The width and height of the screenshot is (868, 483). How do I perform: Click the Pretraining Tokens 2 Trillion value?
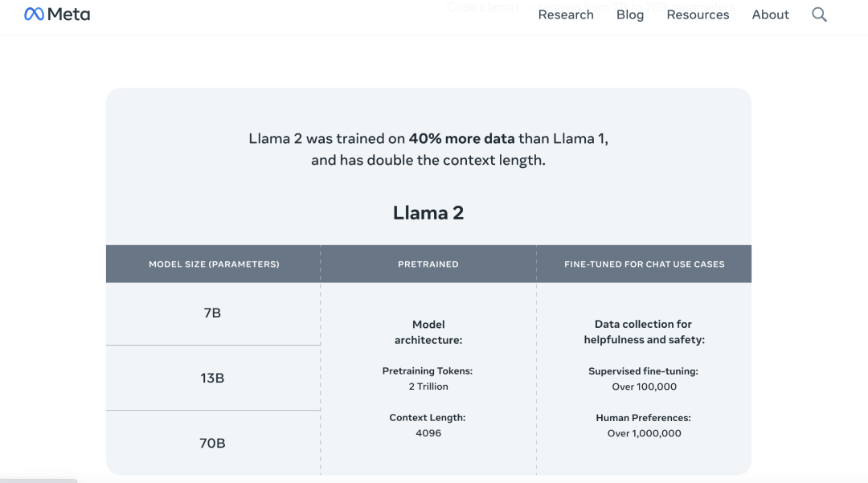pos(428,387)
